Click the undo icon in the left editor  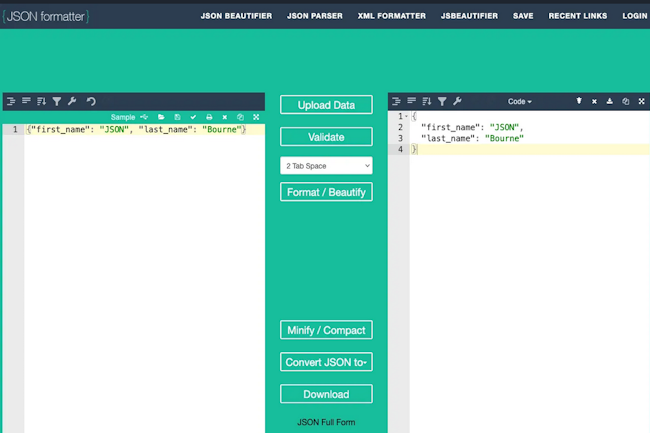[91, 101]
